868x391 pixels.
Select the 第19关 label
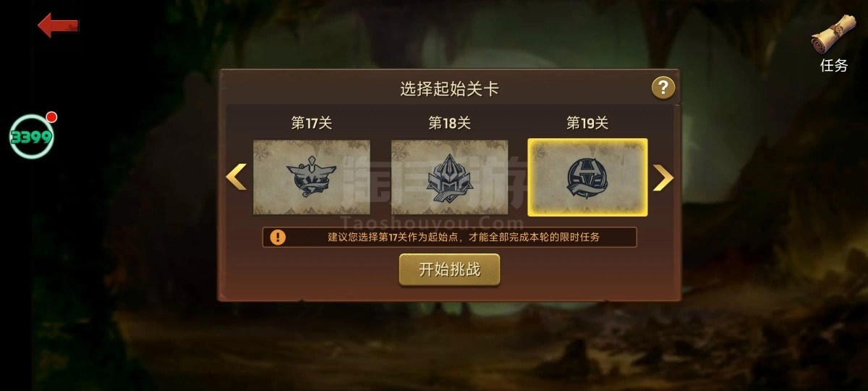point(587,123)
